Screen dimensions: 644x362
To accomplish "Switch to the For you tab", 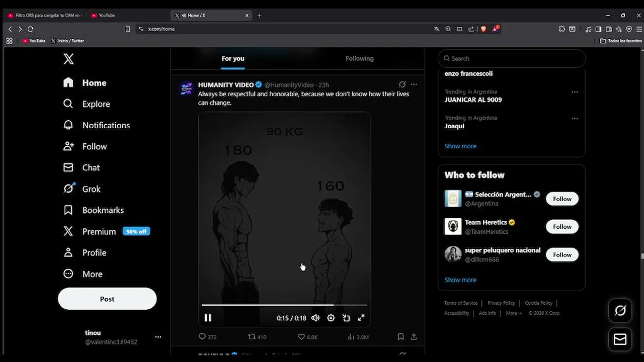I will pos(233,59).
